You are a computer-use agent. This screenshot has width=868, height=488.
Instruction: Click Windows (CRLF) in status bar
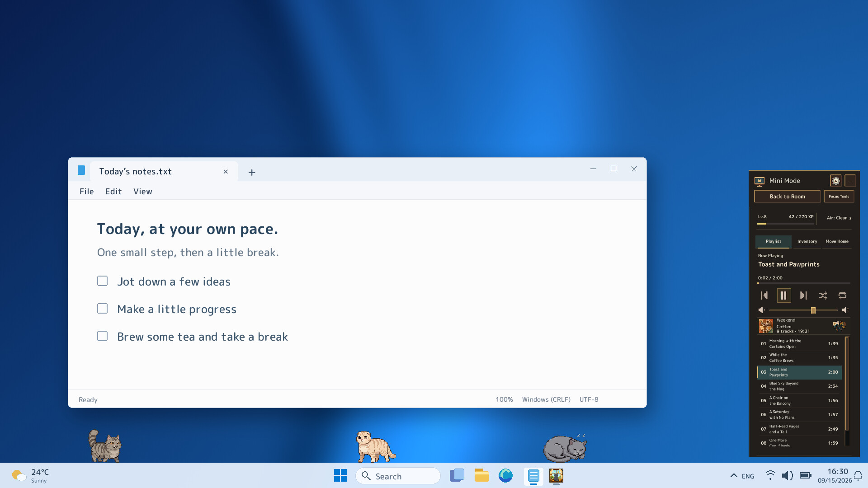(546, 399)
